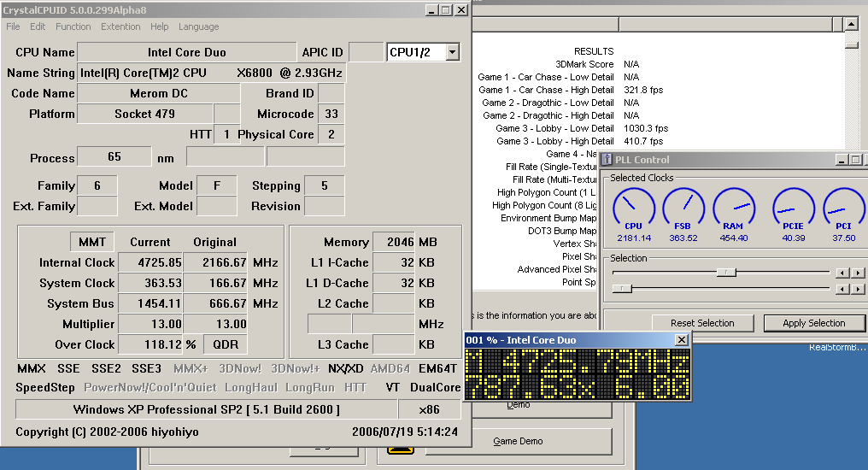Click the System Bus value 1454.11

(150, 303)
